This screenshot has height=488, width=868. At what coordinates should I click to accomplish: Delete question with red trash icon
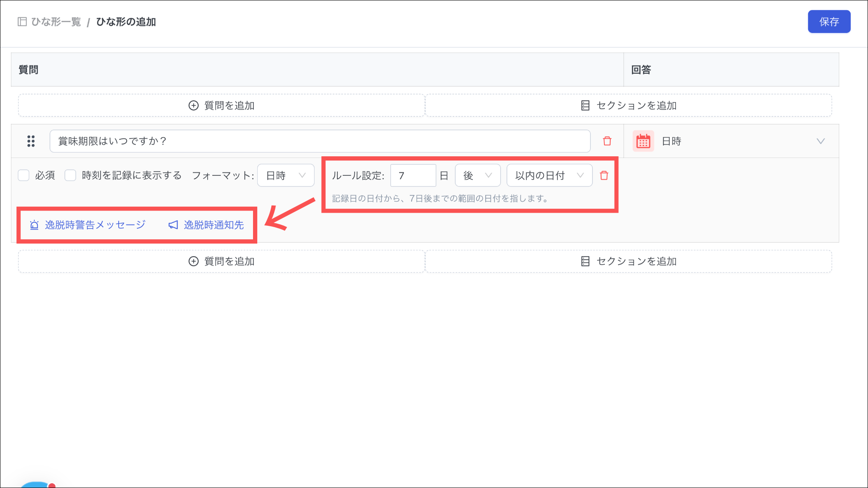click(x=607, y=141)
